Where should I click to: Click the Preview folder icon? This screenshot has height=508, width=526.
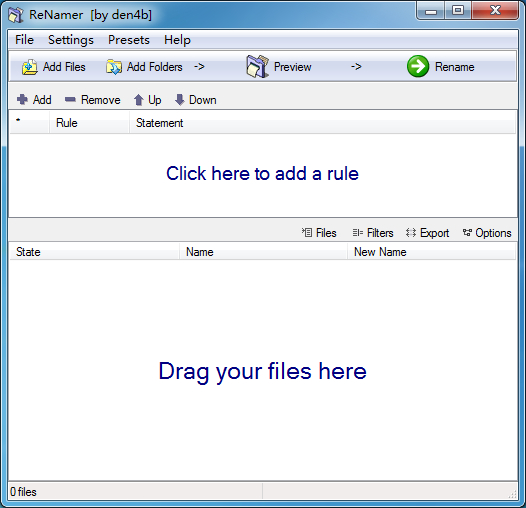pyautogui.click(x=257, y=66)
